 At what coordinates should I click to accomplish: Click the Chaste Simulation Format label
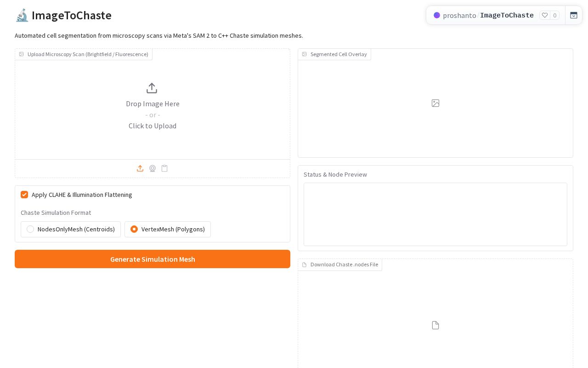(x=56, y=213)
